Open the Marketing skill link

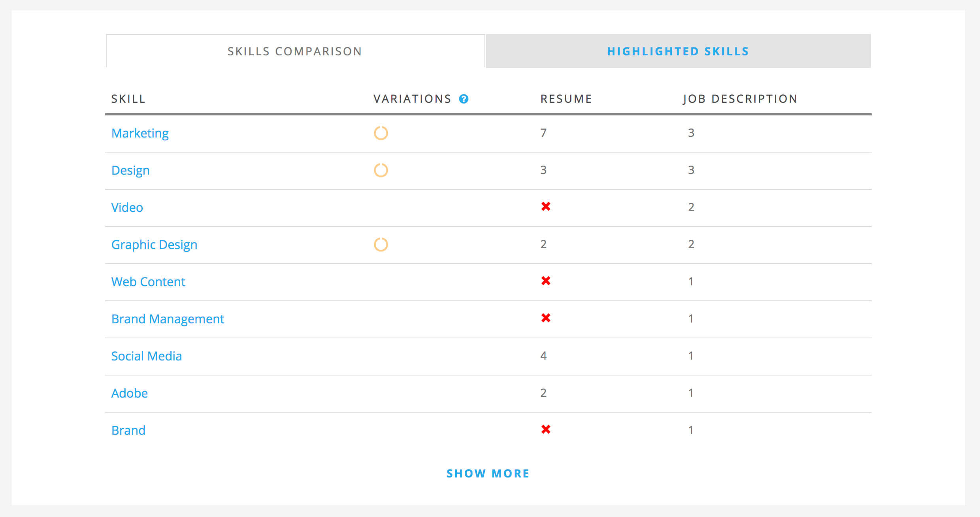click(x=140, y=134)
